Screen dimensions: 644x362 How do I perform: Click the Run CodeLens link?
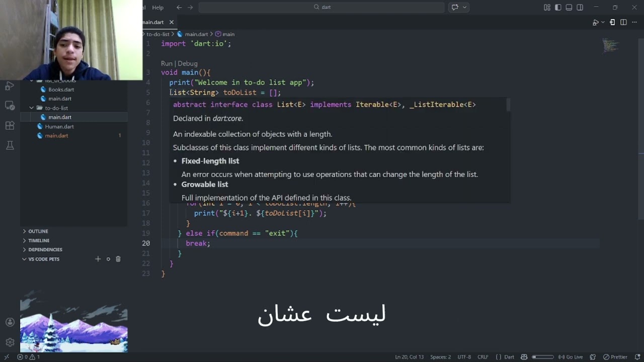point(167,63)
